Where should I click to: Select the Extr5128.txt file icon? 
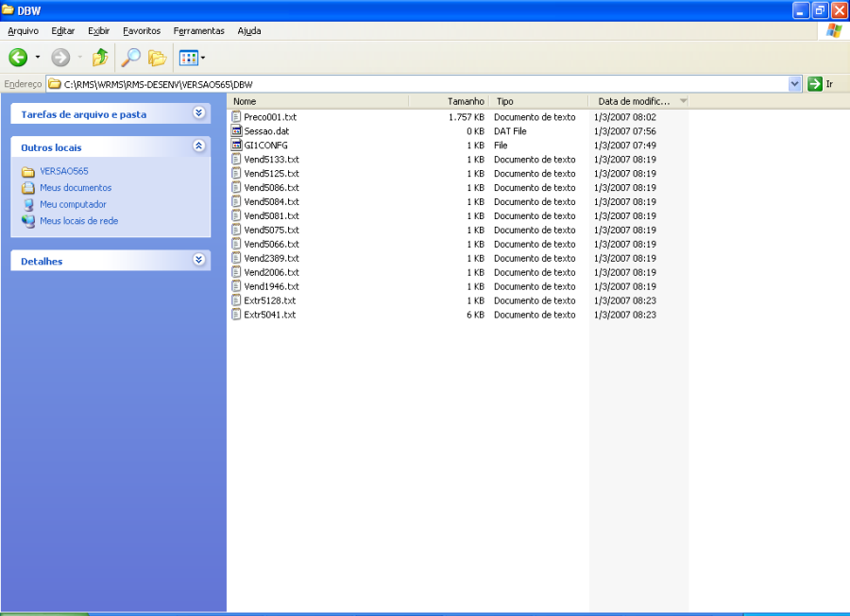click(236, 299)
